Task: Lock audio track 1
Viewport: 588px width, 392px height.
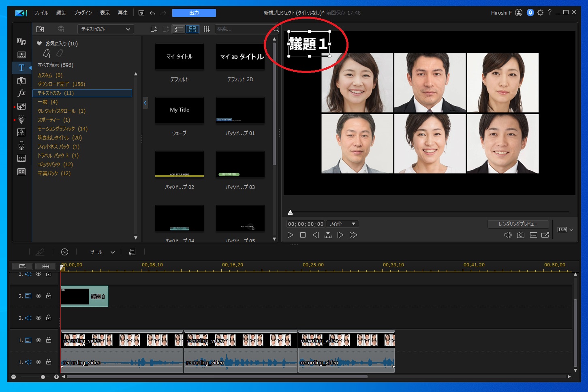Action: (x=49, y=362)
